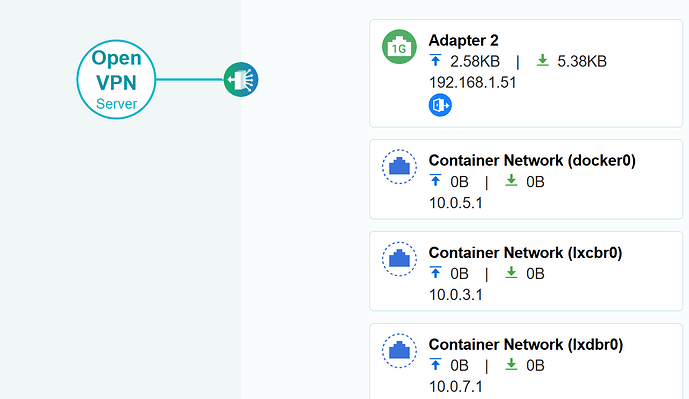
Task: Click the lxdbr0 container network port icon
Action: [x=399, y=351]
